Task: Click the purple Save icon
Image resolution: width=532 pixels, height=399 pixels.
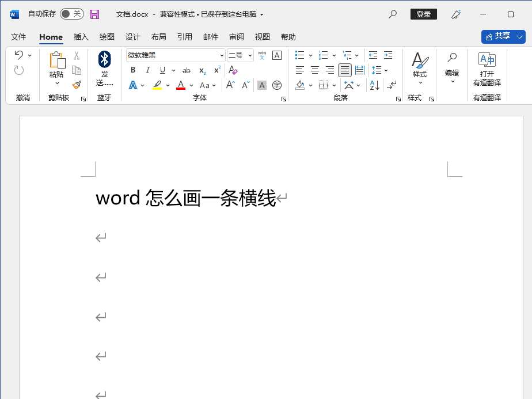Action: tap(94, 14)
